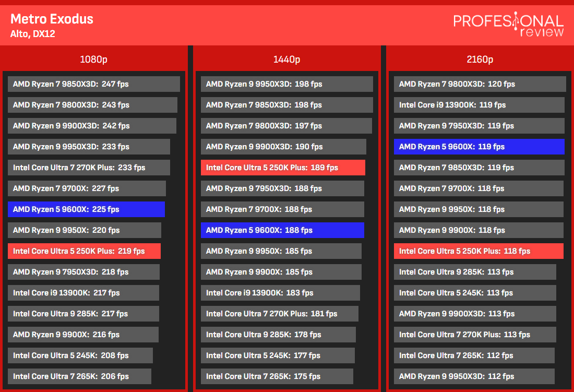Click 'Intel Core Ultra 7 265K: 206 fps' bar
Image resolution: width=574 pixels, height=392 pixels.
(x=79, y=376)
